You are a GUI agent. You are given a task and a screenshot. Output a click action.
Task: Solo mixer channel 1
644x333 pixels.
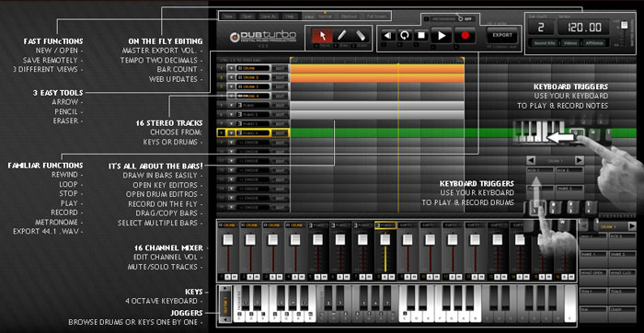[x=227, y=277]
